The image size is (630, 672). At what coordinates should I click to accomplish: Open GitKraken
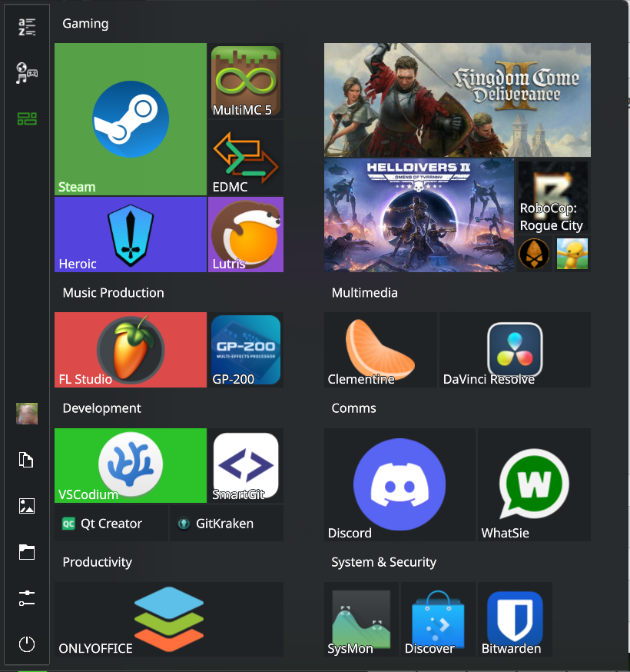pos(227,524)
